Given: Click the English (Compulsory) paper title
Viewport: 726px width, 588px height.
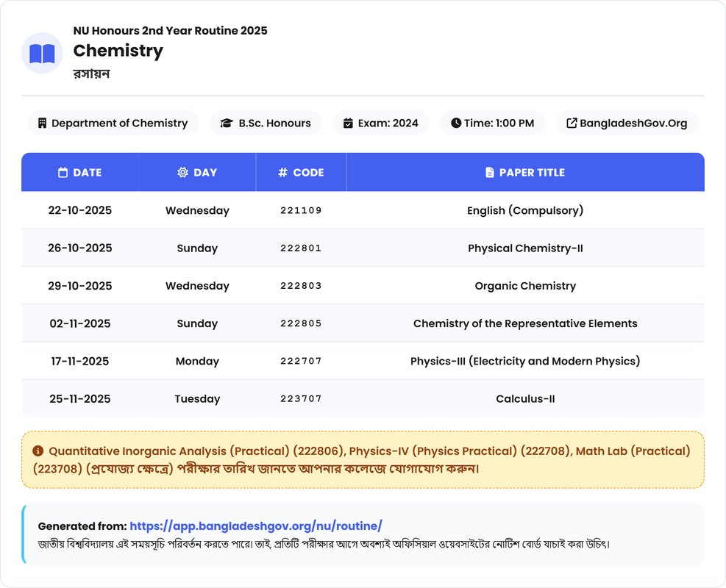Looking at the screenshot, I should click(525, 210).
